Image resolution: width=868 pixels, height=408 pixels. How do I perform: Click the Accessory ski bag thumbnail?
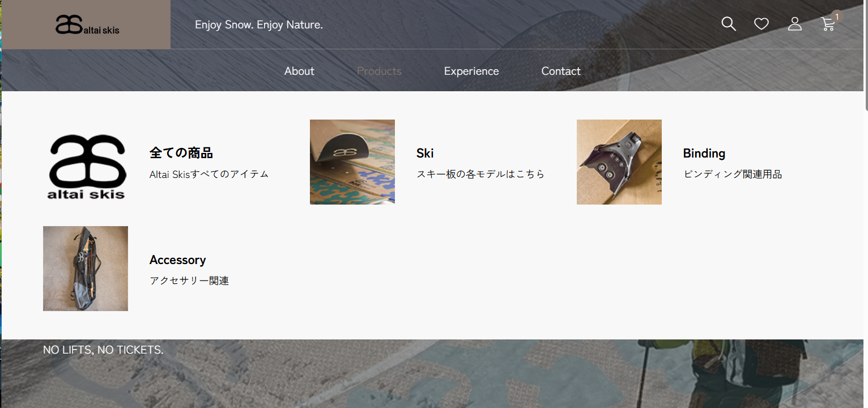[86, 269]
